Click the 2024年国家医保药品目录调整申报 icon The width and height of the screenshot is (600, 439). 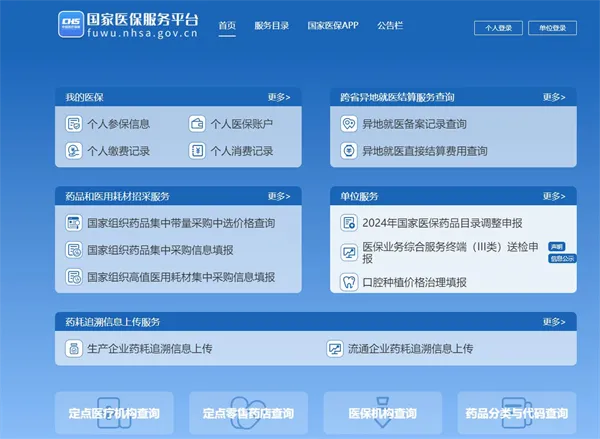pyautogui.click(x=349, y=223)
